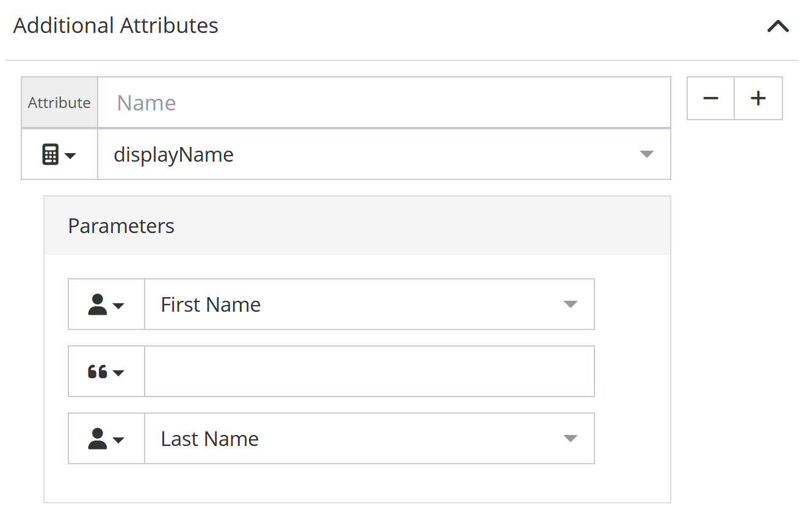Click person icon beside Last Name

click(x=97, y=439)
